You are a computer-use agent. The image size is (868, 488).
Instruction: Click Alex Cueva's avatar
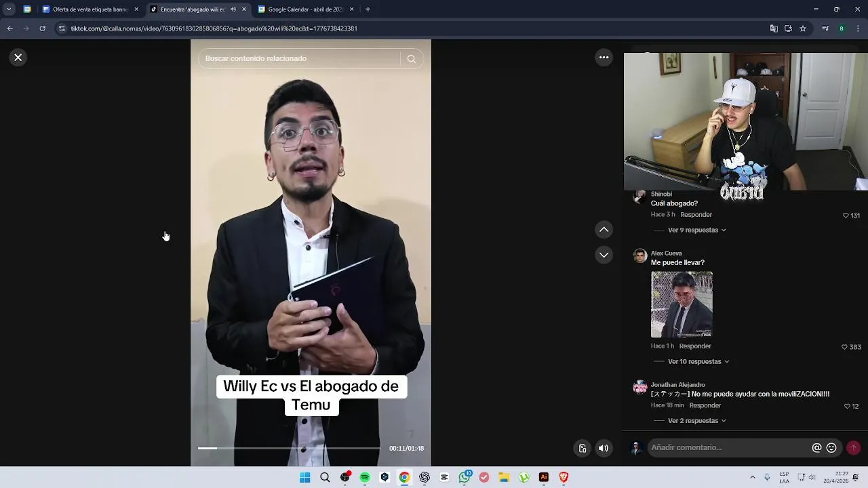[639, 256]
